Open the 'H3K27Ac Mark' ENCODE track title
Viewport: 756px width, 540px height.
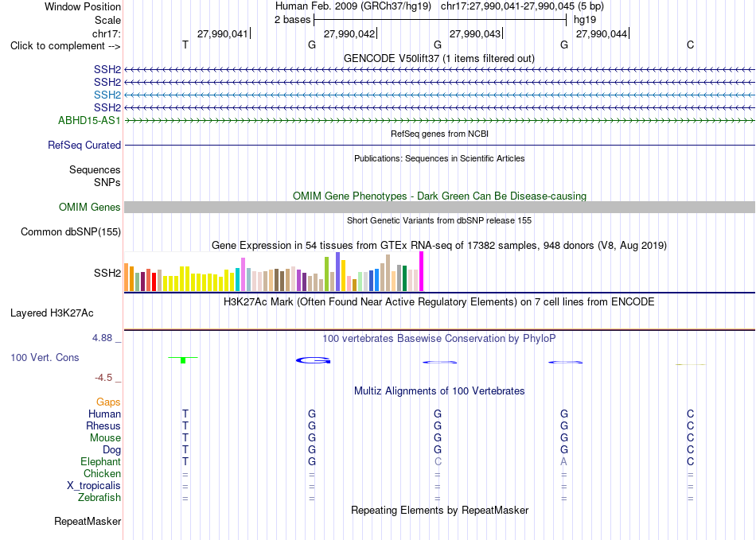[439, 302]
